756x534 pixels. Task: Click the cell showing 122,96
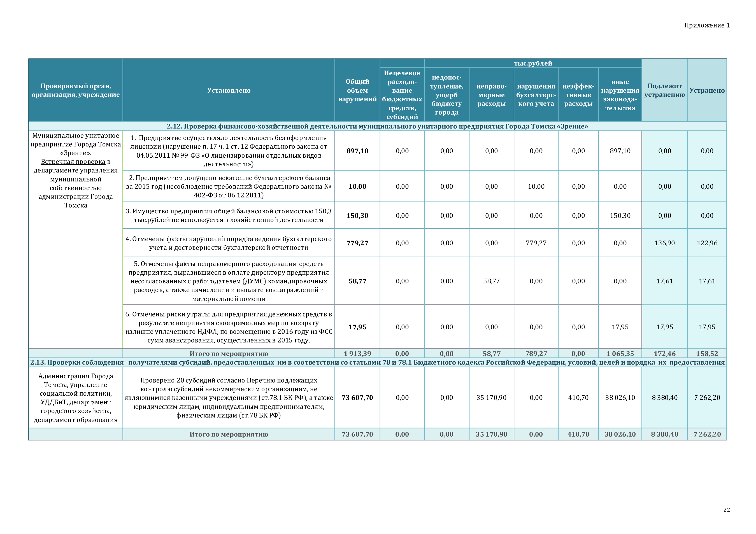click(707, 243)
